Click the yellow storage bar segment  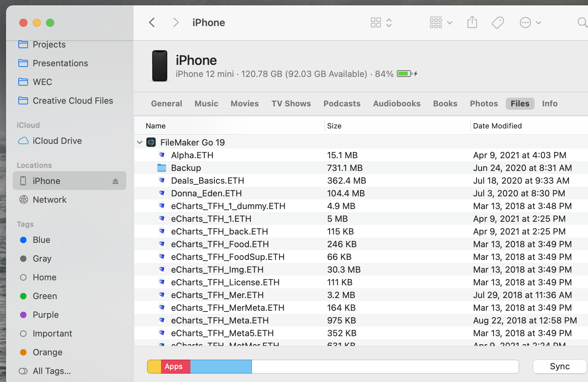[x=154, y=367]
